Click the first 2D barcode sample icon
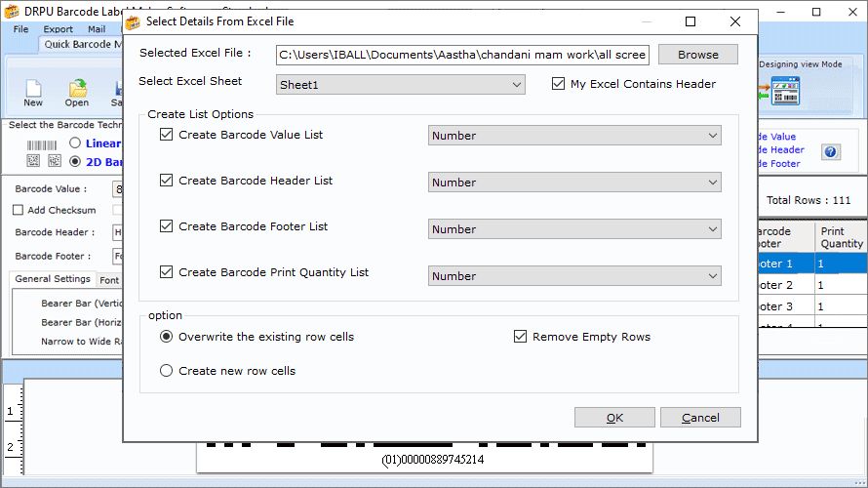This screenshot has width=868, height=488. pyautogui.click(x=33, y=161)
